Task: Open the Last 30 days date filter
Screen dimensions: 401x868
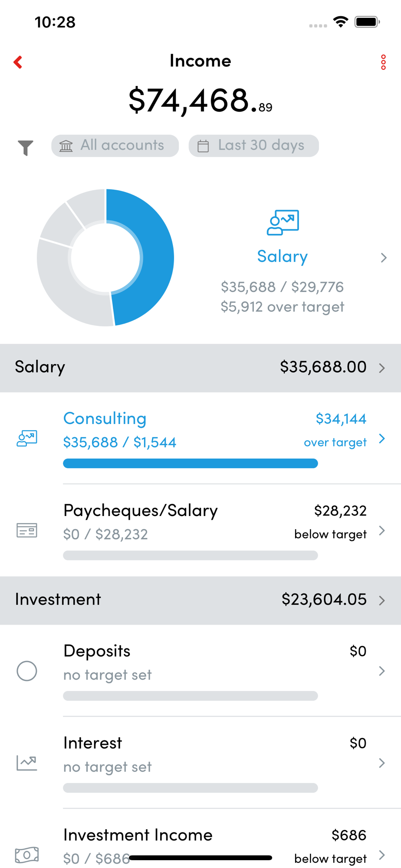Action: coord(254,145)
